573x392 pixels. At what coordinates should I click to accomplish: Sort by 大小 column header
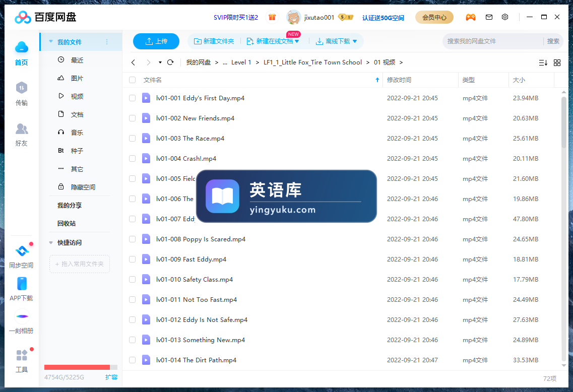point(519,80)
